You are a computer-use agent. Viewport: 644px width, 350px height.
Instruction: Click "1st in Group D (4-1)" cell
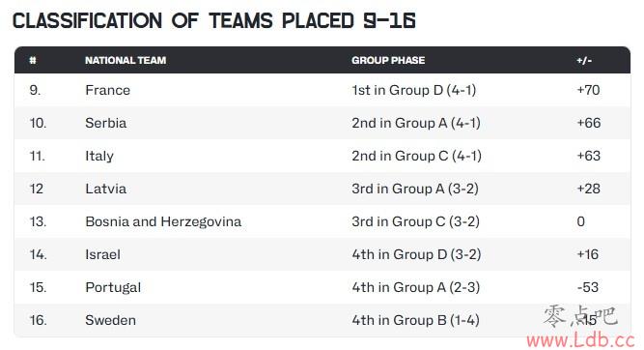click(x=414, y=90)
